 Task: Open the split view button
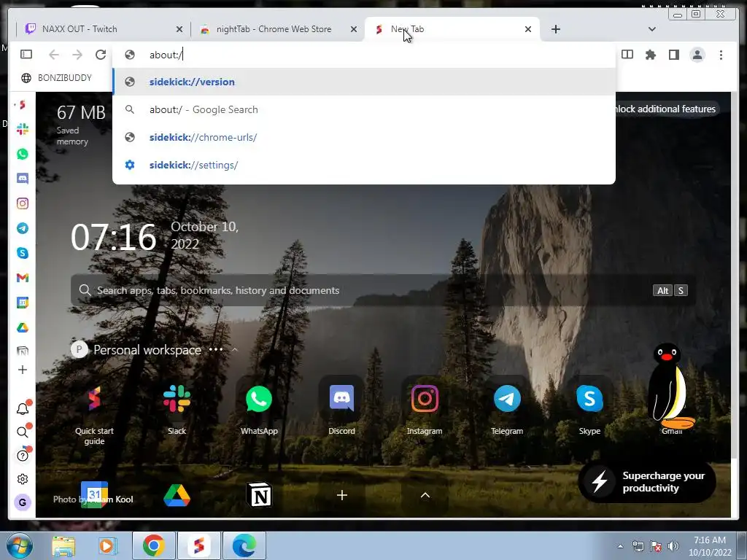[x=627, y=55]
